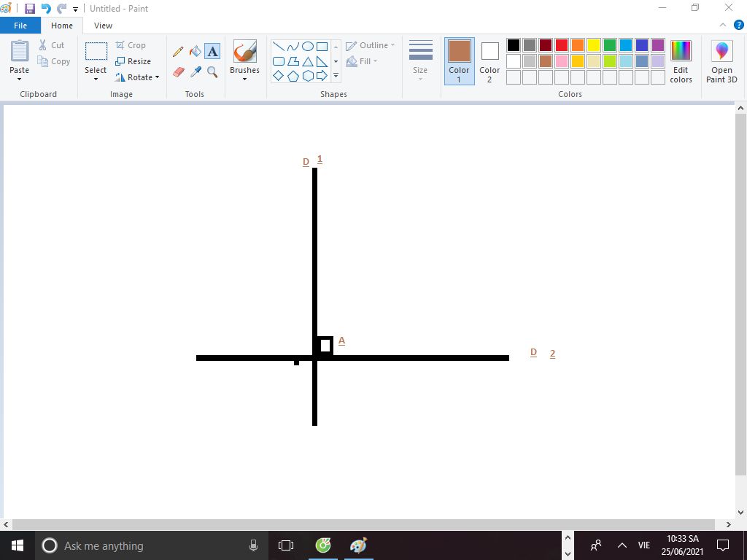Open Edit colors dialog
This screenshot has width=747, height=560.
coord(681,62)
